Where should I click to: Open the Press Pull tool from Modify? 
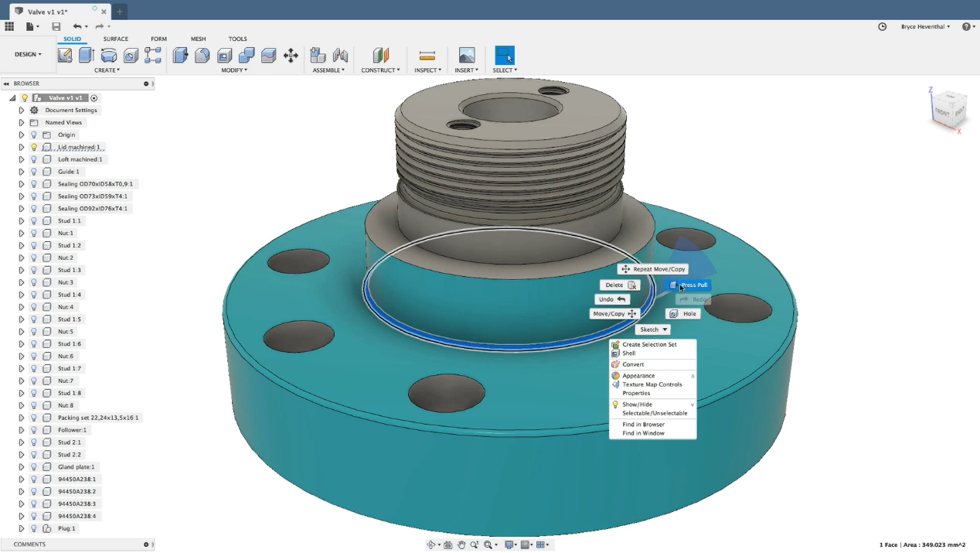point(179,55)
